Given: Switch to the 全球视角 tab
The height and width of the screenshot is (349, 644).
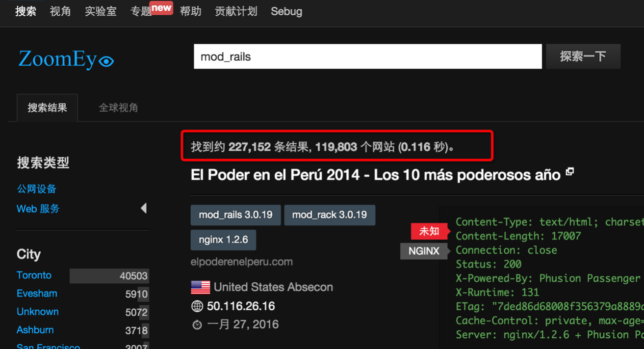Looking at the screenshot, I should point(118,107).
